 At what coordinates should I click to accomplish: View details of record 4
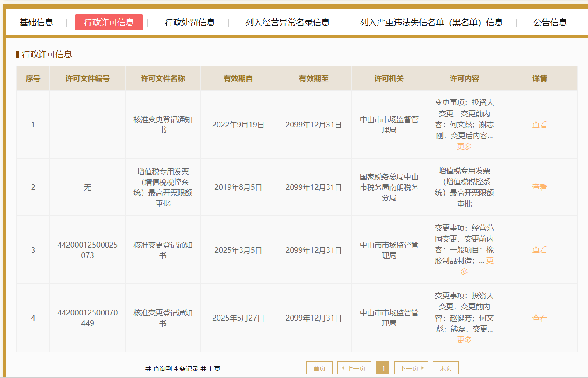coord(539,318)
